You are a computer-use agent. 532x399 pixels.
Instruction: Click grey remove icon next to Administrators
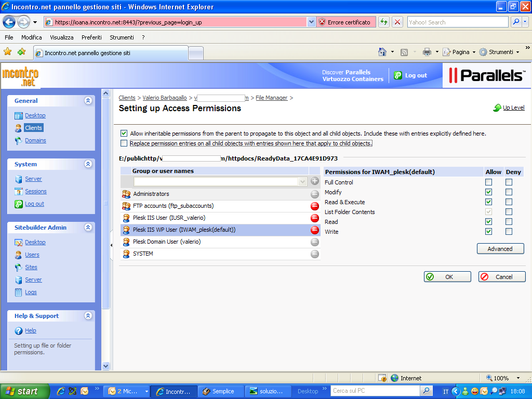(x=315, y=194)
